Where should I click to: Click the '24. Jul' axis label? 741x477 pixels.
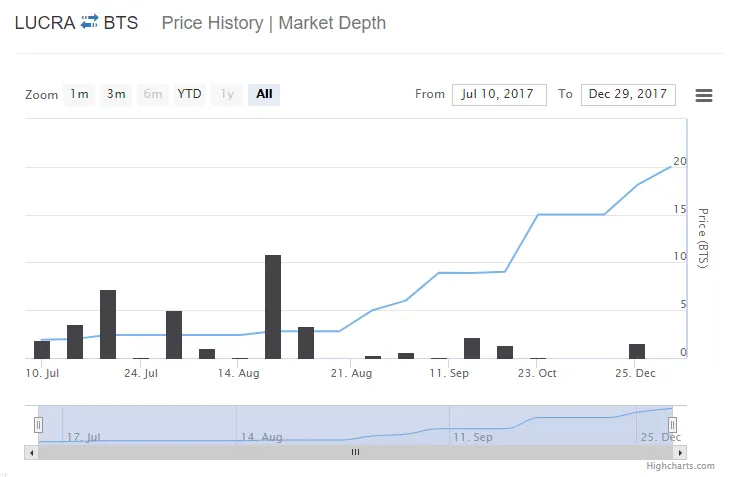[x=141, y=373]
